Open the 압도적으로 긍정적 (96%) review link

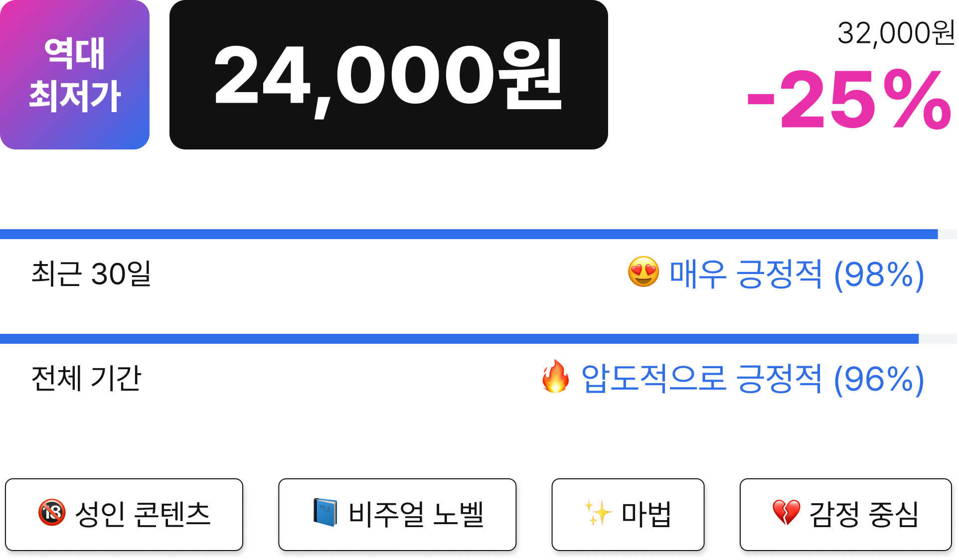point(753,379)
